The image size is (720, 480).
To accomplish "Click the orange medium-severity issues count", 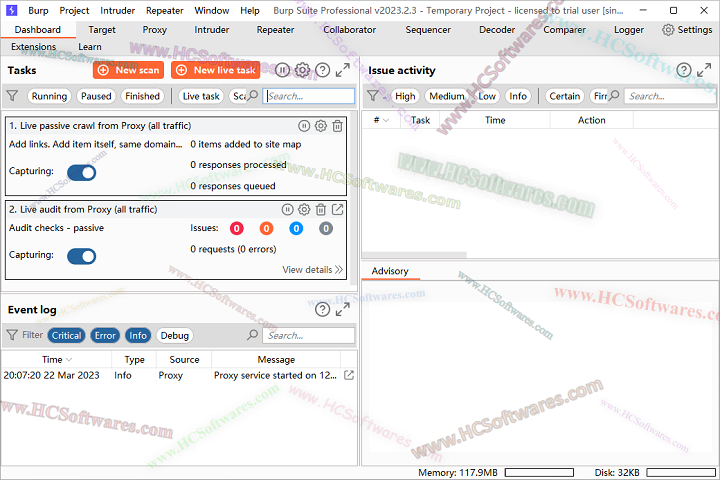I will (x=266, y=228).
